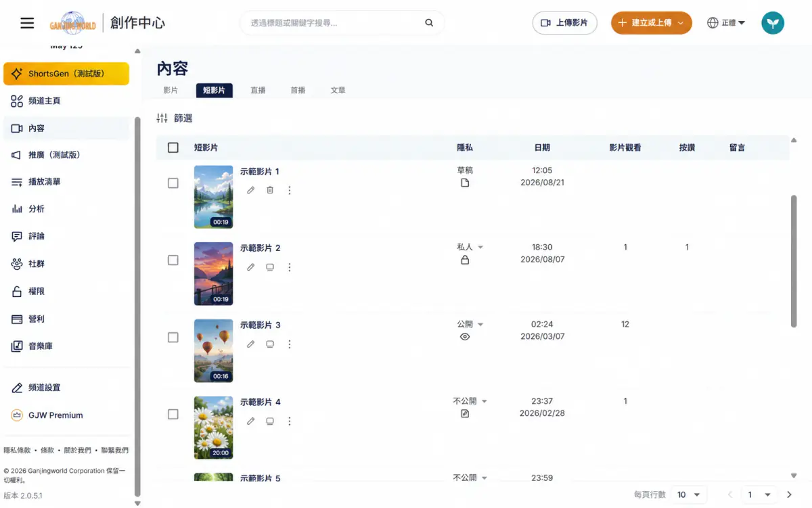The height and width of the screenshot is (508, 812).
Task: Click the unlisted icon for 示範影片 4
Action: coord(465,413)
